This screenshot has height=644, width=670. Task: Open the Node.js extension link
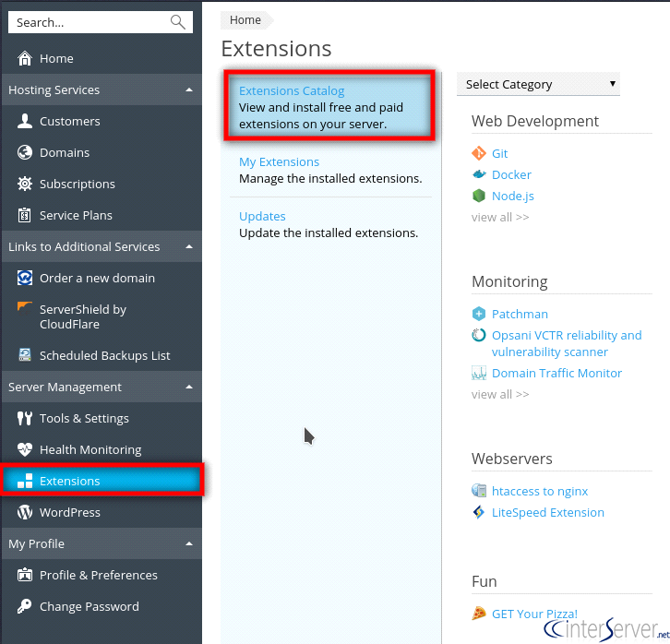pyautogui.click(x=513, y=196)
